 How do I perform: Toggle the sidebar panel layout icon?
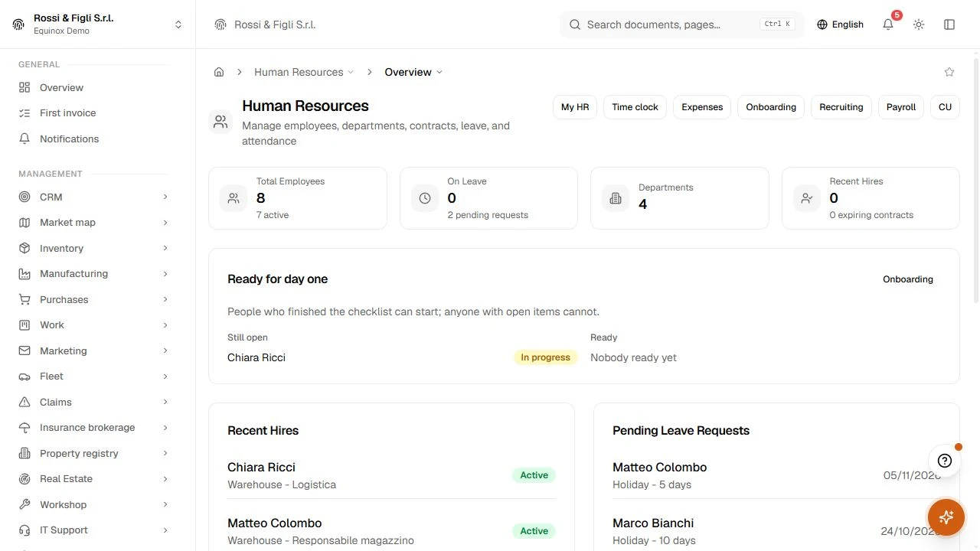[949, 24]
